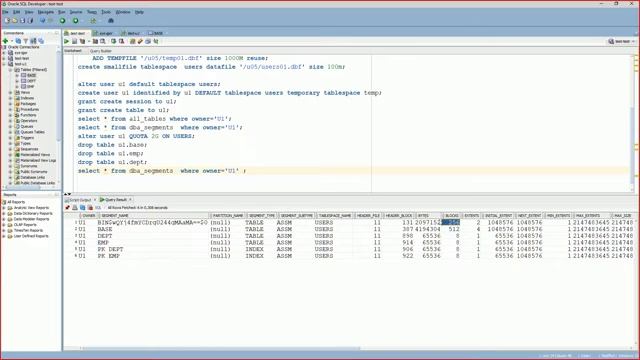Expand the Packages node
The image size is (640, 360).
[11, 104]
